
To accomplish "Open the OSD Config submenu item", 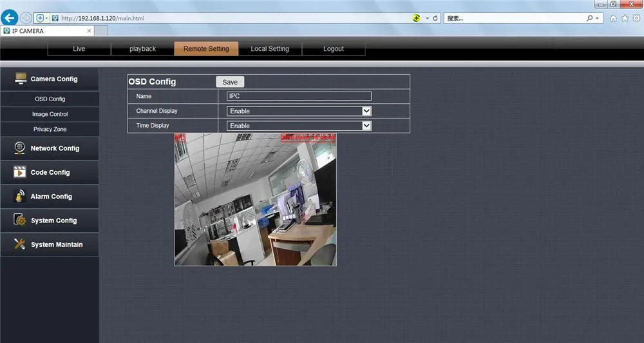I will tap(50, 99).
